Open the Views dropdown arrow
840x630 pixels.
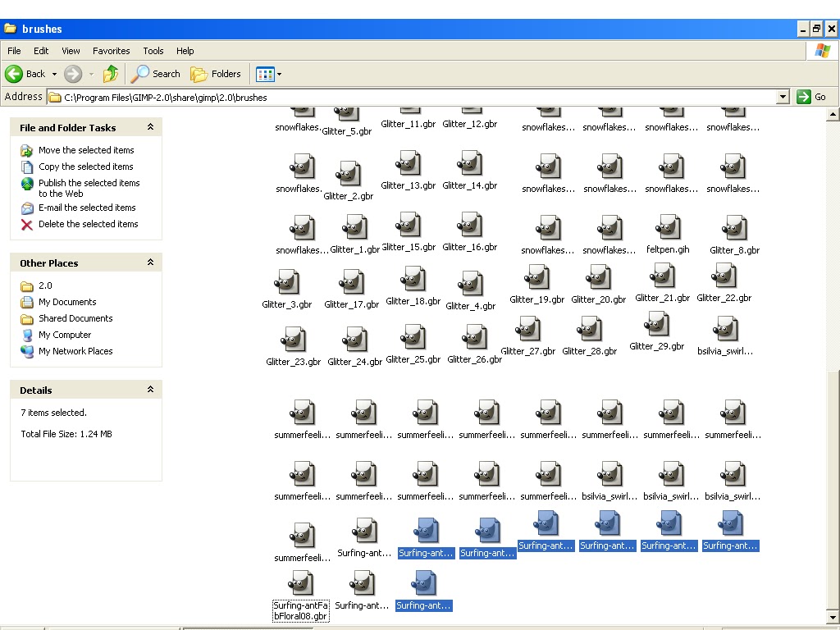pos(279,74)
